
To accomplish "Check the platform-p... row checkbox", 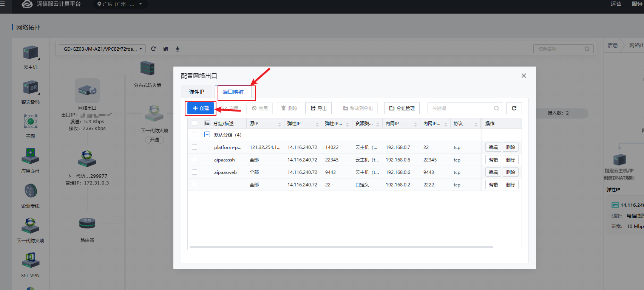I will [x=195, y=147].
